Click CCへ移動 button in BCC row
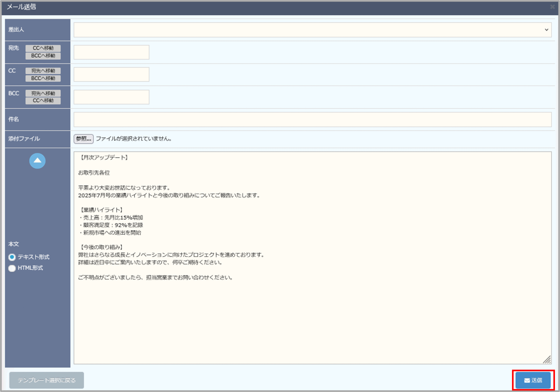560x392 pixels. coord(43,100)
